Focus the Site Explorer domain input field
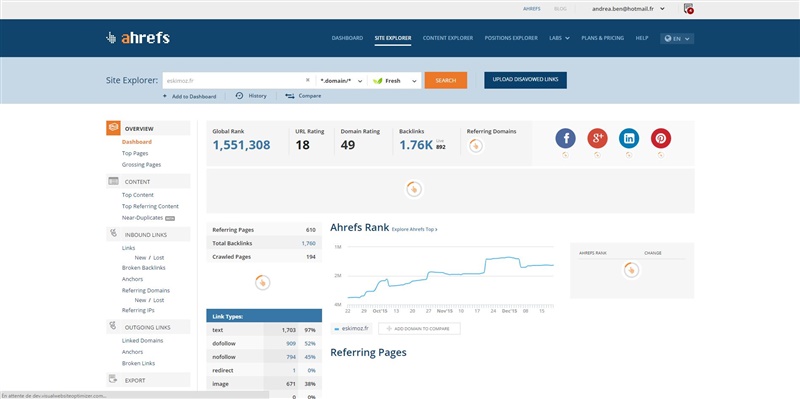 pos(234,81)
